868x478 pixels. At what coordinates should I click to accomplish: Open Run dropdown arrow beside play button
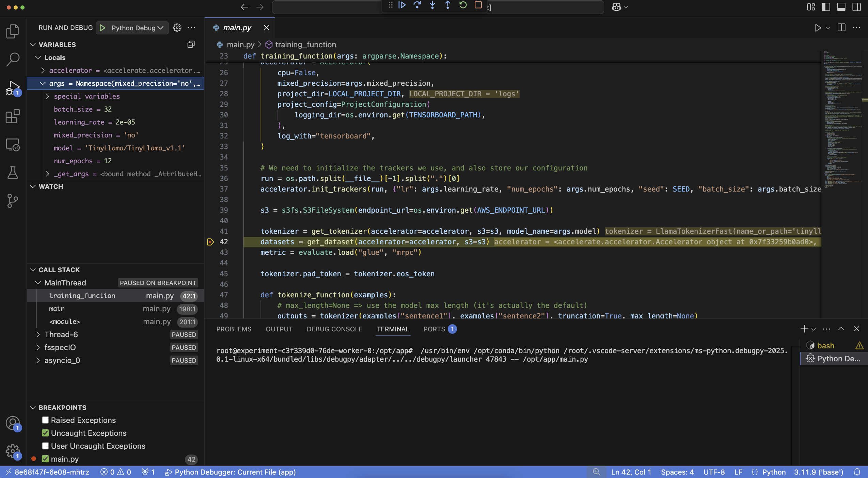click(828, 28)
